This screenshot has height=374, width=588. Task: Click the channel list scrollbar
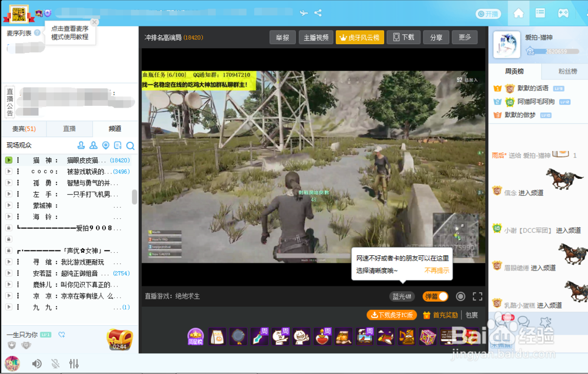[134, 197]
